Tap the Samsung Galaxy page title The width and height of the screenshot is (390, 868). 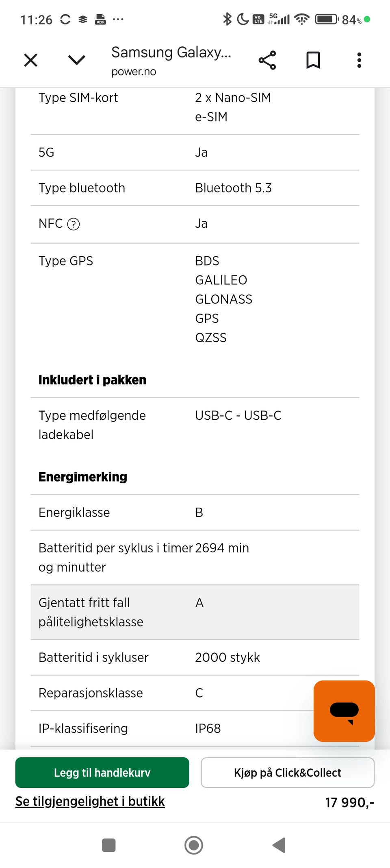[171, 53]
